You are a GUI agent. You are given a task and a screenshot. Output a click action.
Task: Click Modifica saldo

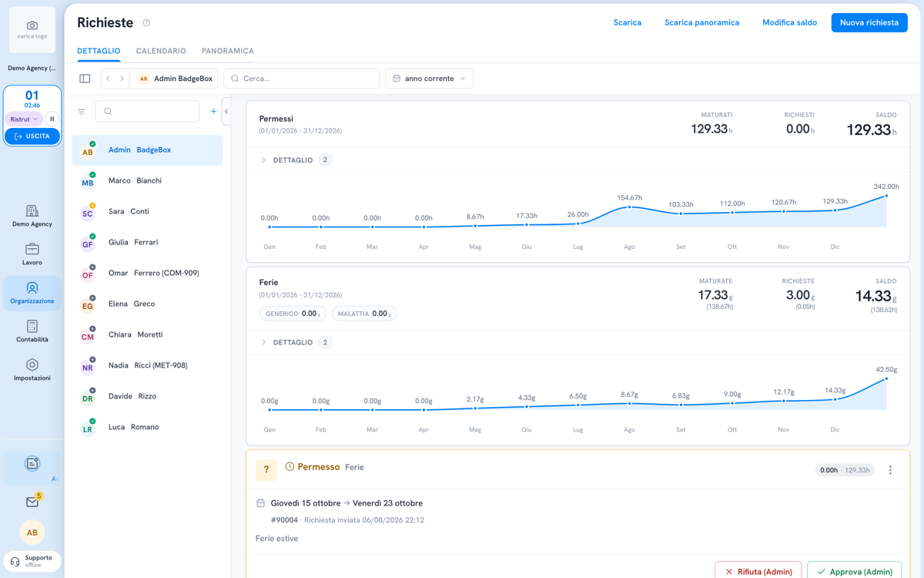(x=789, y=22)
